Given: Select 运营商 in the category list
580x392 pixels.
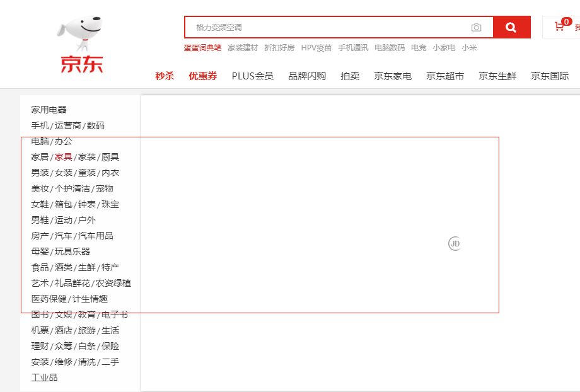Looking at the screenshot, I should [x=67, y=125].
